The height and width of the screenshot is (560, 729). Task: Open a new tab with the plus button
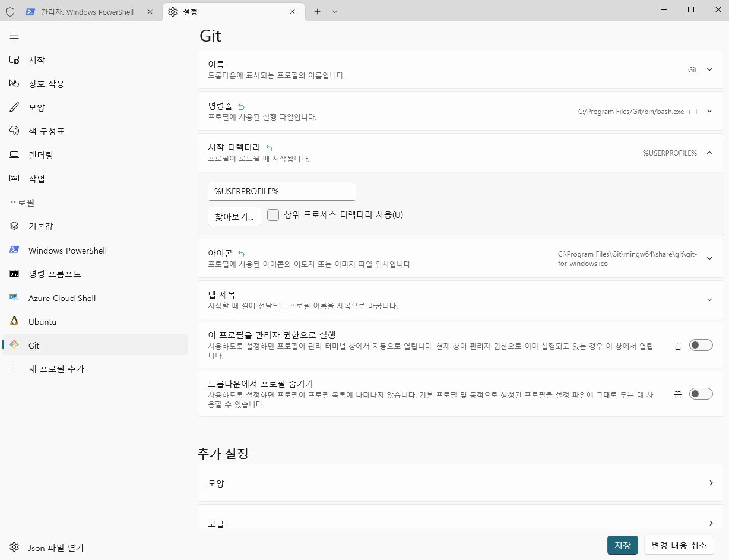[317, 12]
